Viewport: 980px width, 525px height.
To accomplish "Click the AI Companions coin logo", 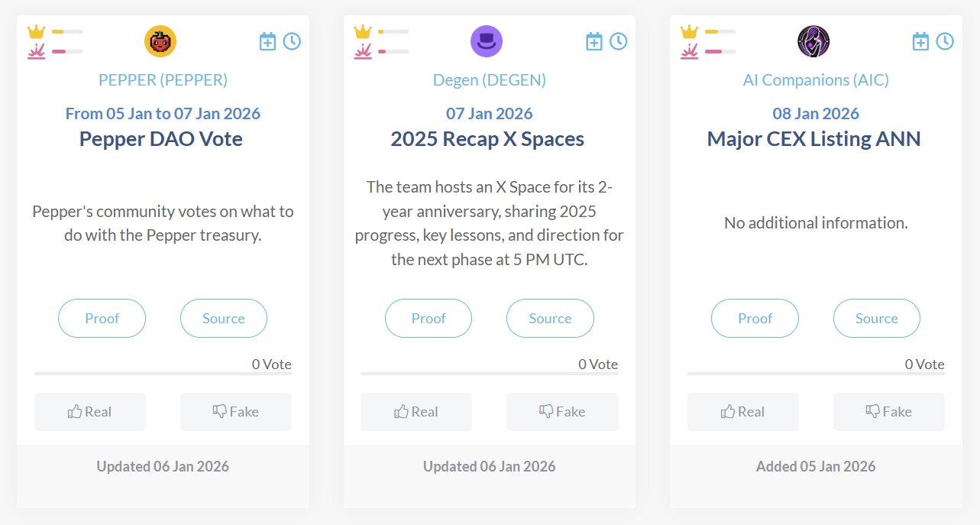I will (813, 41).
